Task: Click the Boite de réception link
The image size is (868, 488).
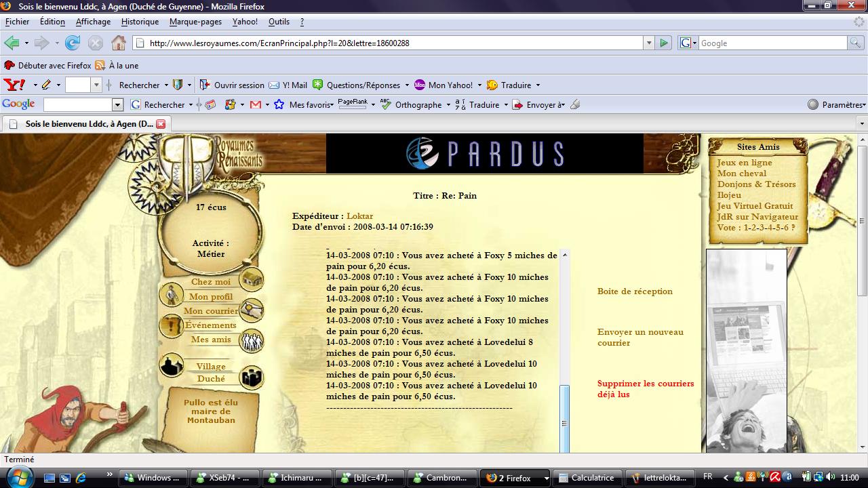Action: coord(635,291)
